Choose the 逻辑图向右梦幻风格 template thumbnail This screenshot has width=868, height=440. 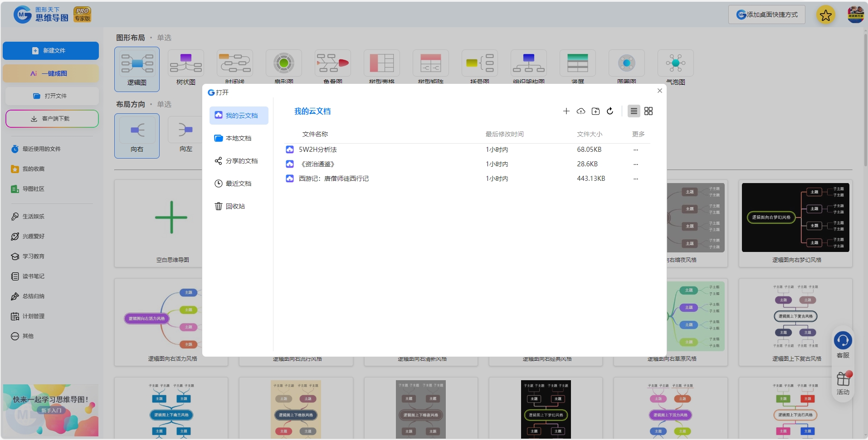point(796,218)
